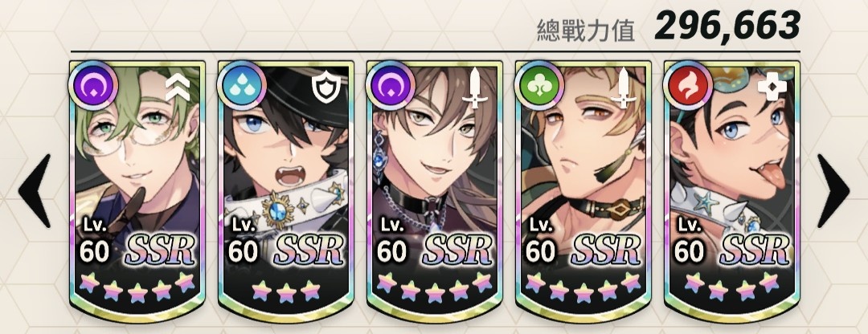This screenshot has width=868, height=334.
Task: Tap the green clover element icon
Action: click(x=539, y=86)
